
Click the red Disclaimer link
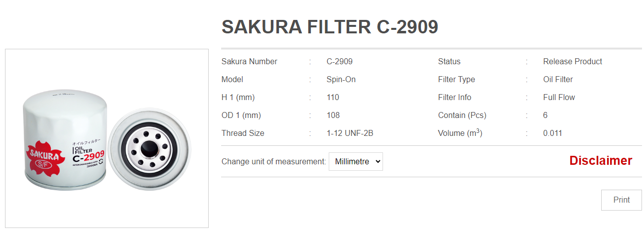[x=601, y=161]
